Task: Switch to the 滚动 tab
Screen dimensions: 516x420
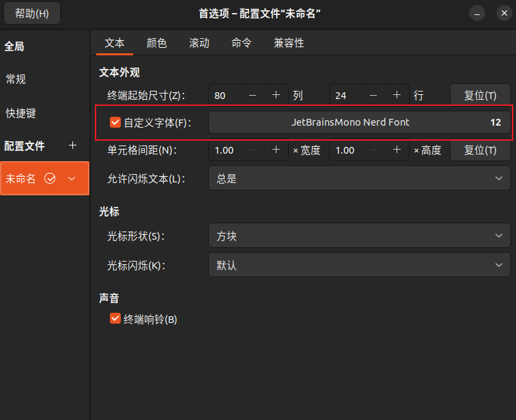Action: click(199, 43)
